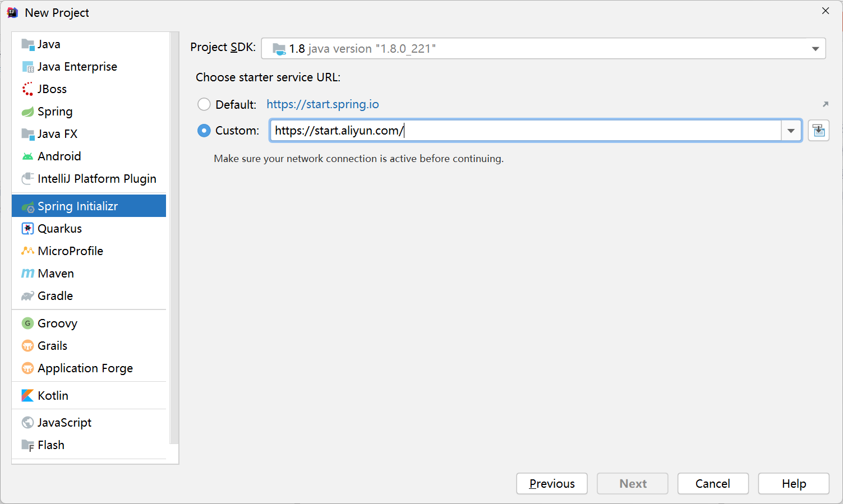843x504 pixels.
Task: Click the MicroProfile icon
Action: click(27, 251)
